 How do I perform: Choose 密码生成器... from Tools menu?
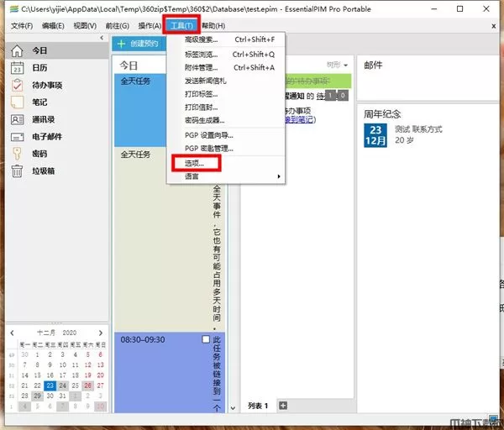coord(204,120)
